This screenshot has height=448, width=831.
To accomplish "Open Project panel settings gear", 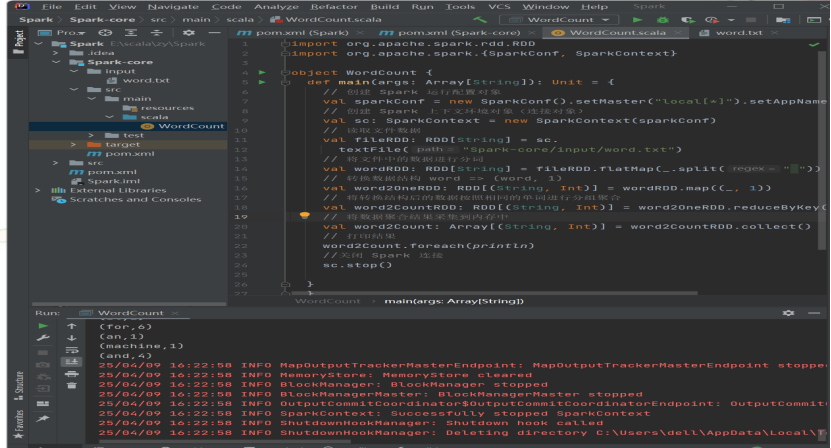I will pyautogui.click(x=189, y=32).
